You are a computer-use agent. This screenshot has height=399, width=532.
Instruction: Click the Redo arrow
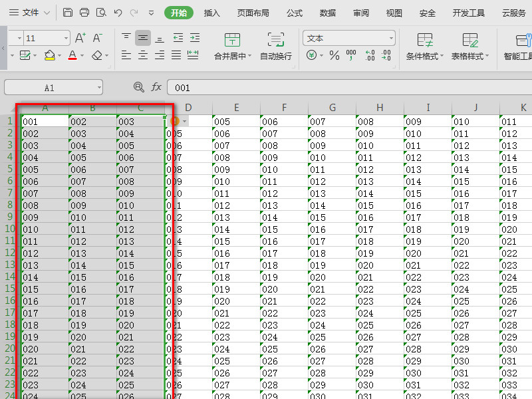click(134, 13)
